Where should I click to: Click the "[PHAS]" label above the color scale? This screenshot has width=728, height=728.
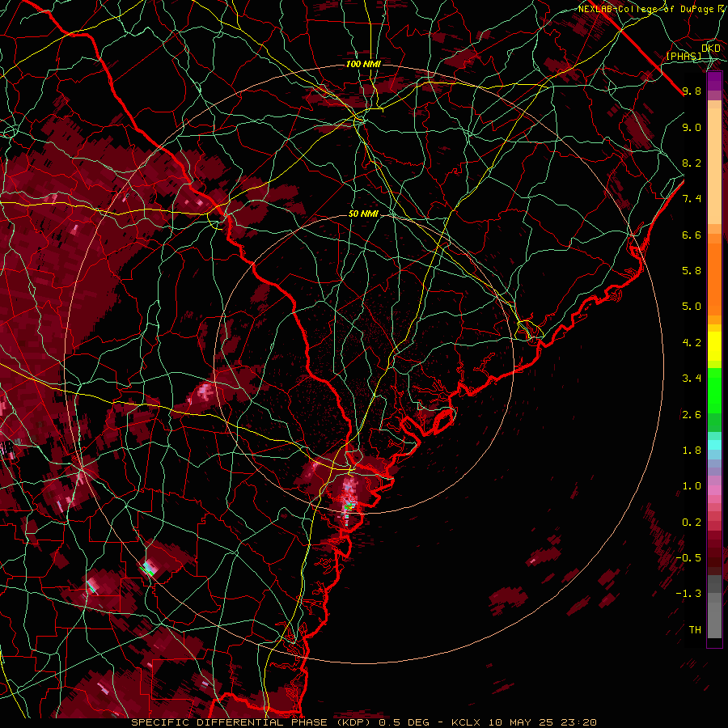click(684, 57)
